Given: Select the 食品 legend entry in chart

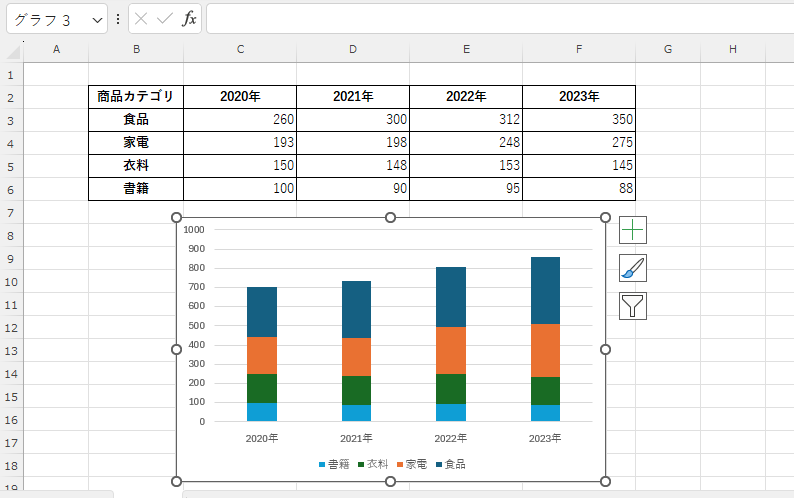Looking at the screenshot, I should (450, 464).
